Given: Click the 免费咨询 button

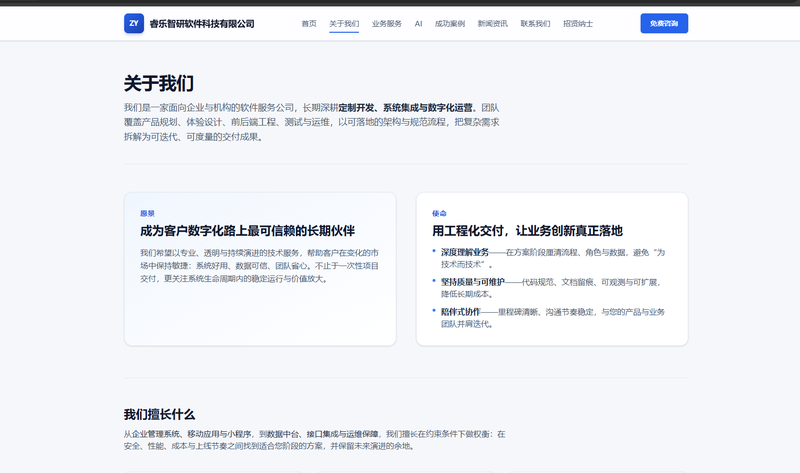Looking at the screenshot, I should pos(664,23).
